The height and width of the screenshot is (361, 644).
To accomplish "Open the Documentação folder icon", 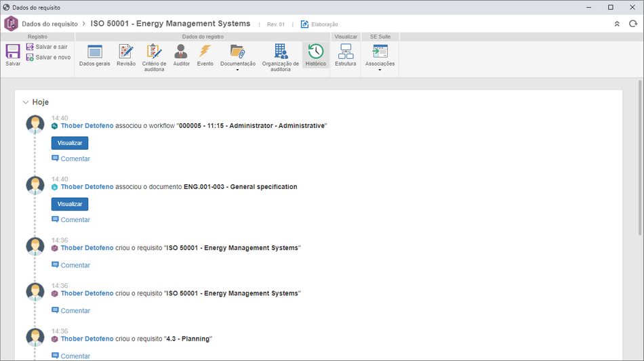I will (237, 51).
